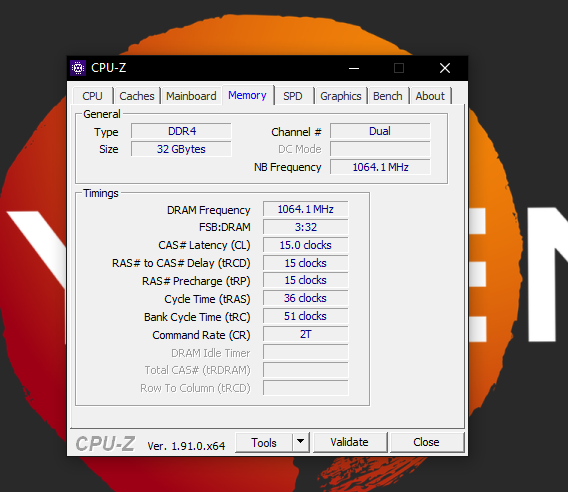Click the Type field showing DDR4
This screenshot has width=568, height=492.
coord(181,131)
